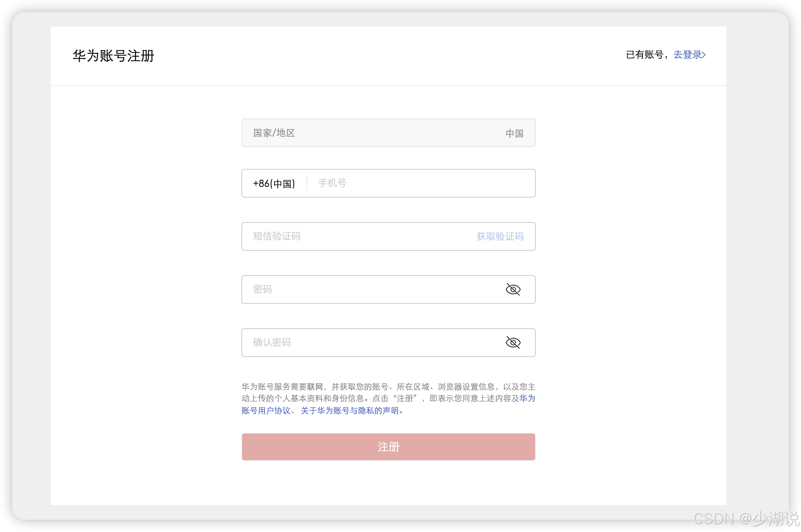The image size is (801, 532).
Task: Click the 手机号 phone number field
Action: click(409, 183)
